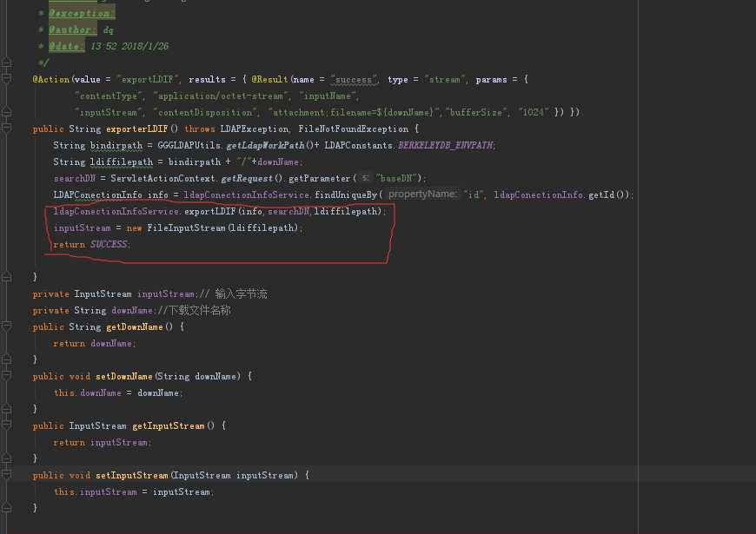Click FileNotFoundException in the throws clause
The image size is (756, 534).
coord(354,129)
